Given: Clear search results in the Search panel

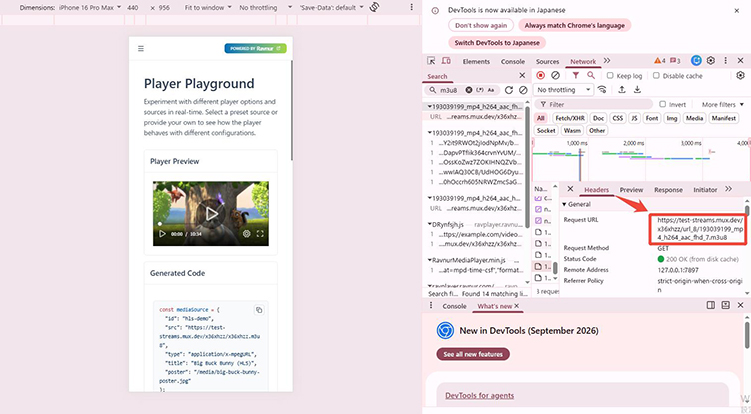Looking at the screenshot, I should [523, 90].
